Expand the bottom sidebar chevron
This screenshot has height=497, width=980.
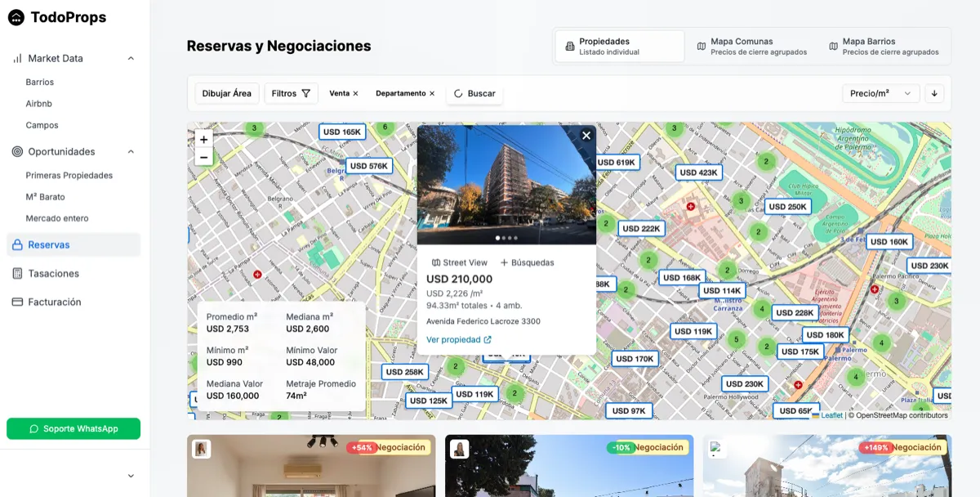(x=131, y=476)
